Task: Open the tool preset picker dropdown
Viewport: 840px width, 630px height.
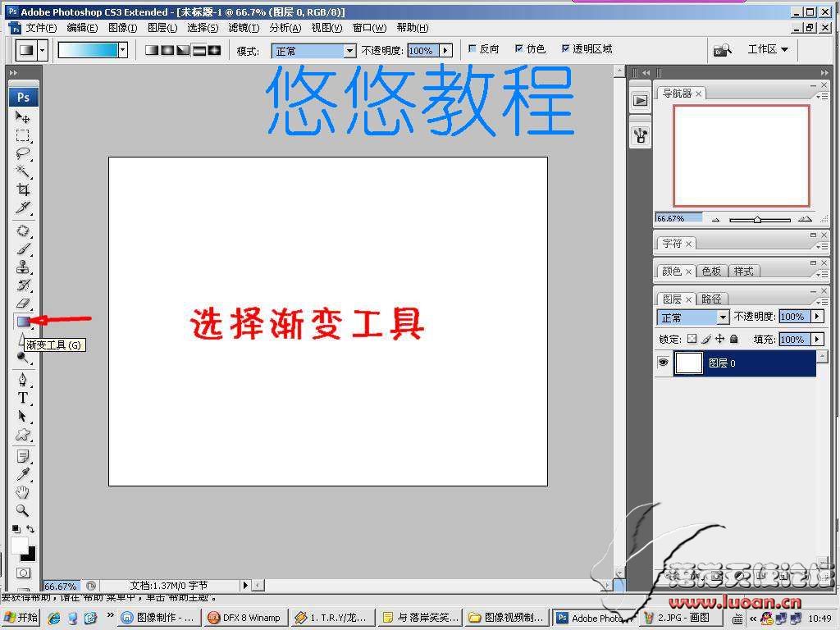Action: [43, 51]
